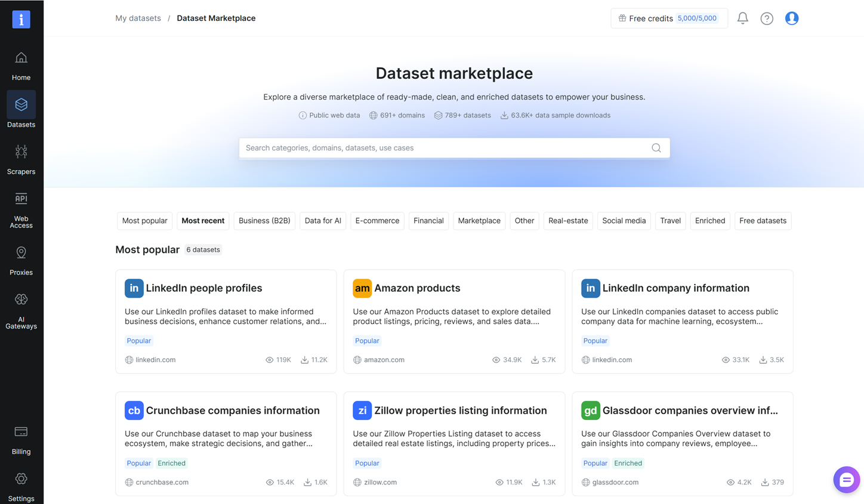
Task: Open Glassdoor companies overview dataset title
Action: tap(690, 410)
